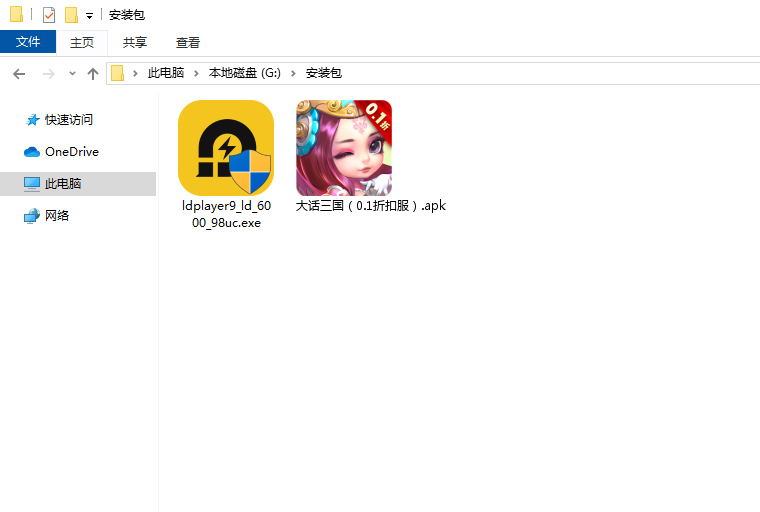Click the Properties icon in quick access toolbar

point(49,15)
